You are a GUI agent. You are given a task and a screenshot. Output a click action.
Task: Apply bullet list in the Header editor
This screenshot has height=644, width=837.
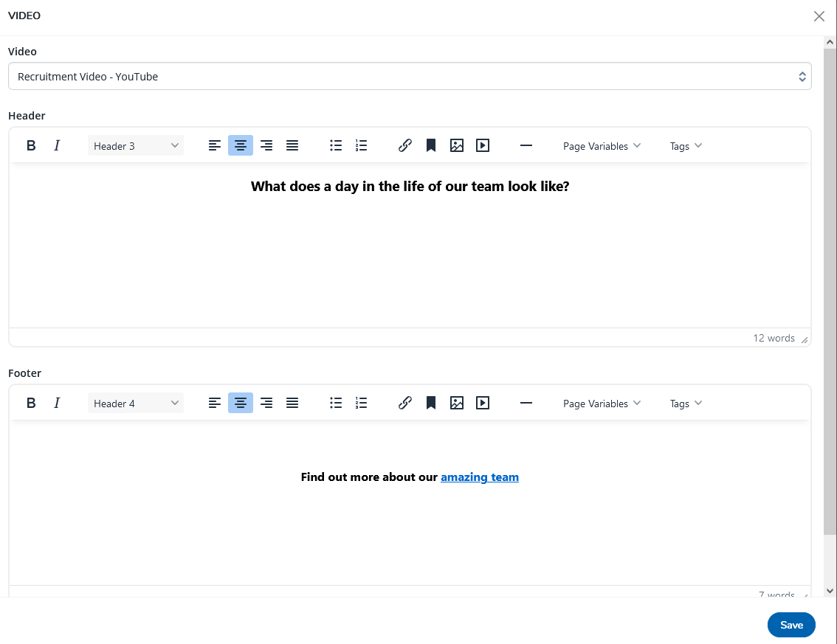click(x=336, y=145)
